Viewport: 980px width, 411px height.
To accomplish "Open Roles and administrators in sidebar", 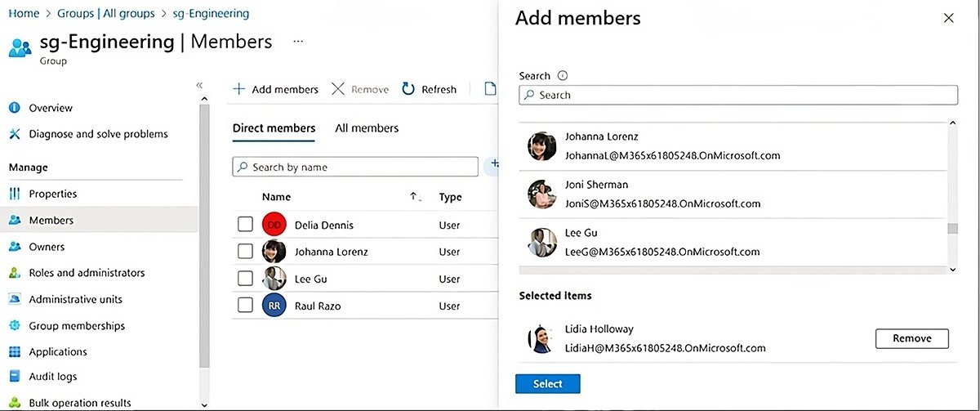I will coord(87,273).
